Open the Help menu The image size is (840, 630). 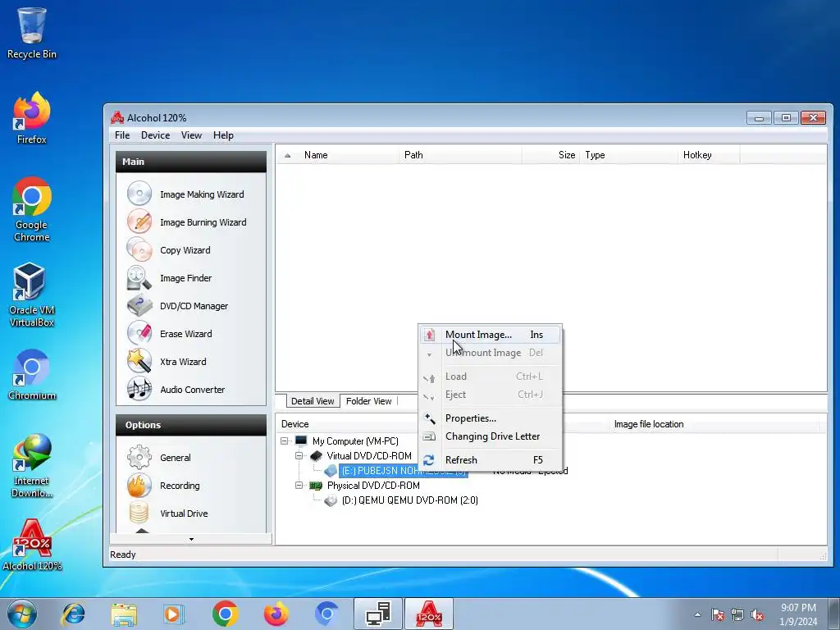[223, 135]
